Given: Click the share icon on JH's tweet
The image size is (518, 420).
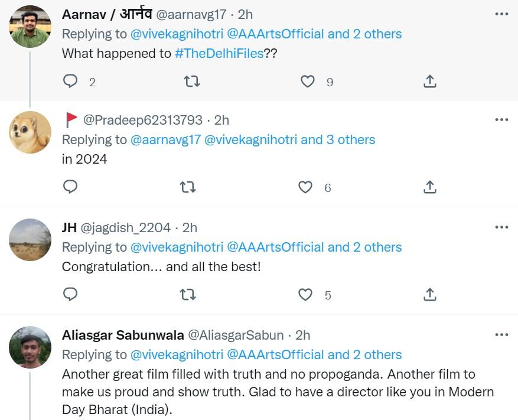Looking at the screenshot, I should (429, 294).
